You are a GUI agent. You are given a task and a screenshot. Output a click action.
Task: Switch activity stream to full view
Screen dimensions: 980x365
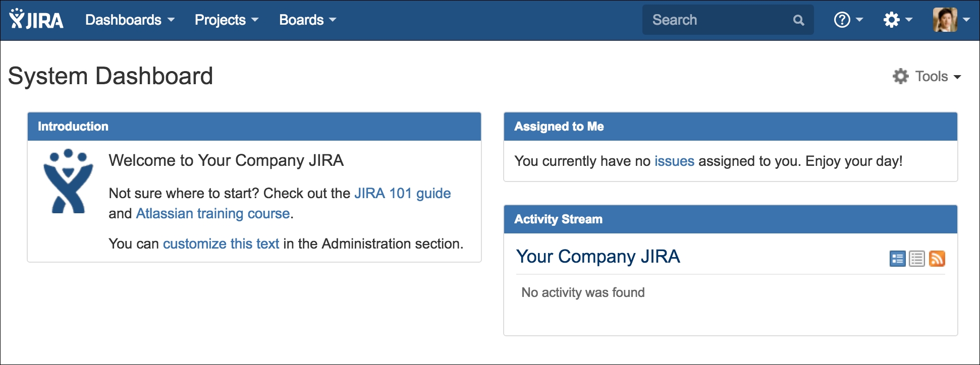[898, 259]
